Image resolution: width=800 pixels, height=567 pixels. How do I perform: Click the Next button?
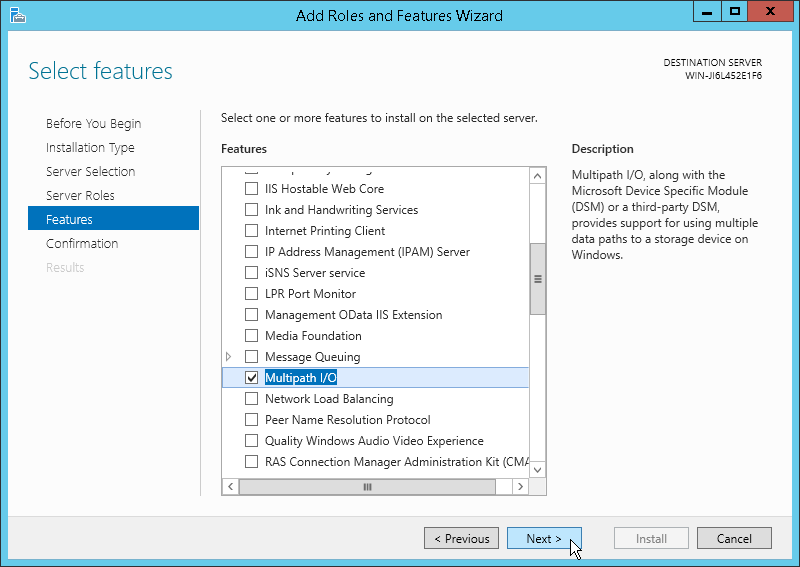[544, 538]
